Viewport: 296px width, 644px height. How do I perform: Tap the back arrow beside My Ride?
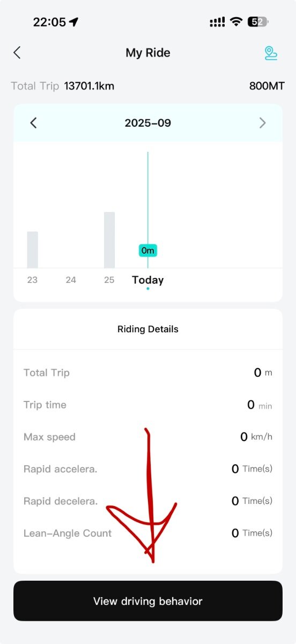point(17,53)
